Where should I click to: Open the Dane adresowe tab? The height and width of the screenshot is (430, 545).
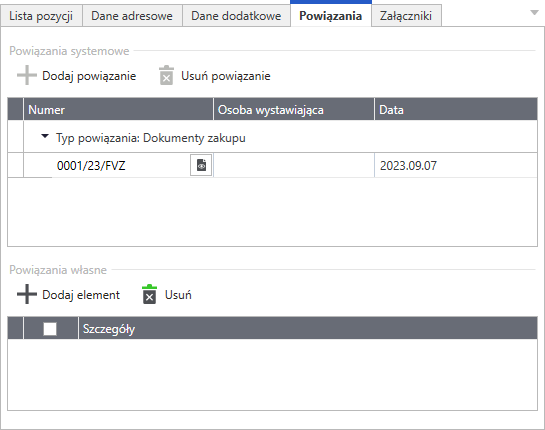click(x=132, y=16)
